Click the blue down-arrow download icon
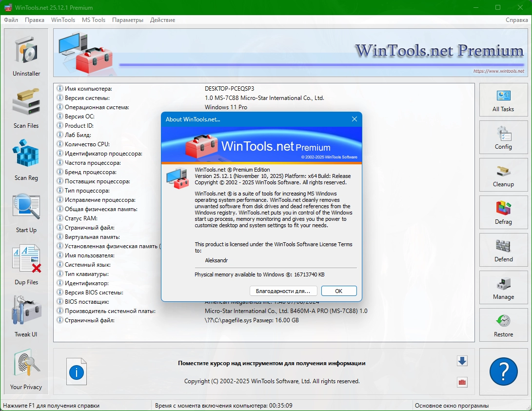532x411 pixels. tap(462, 361)
